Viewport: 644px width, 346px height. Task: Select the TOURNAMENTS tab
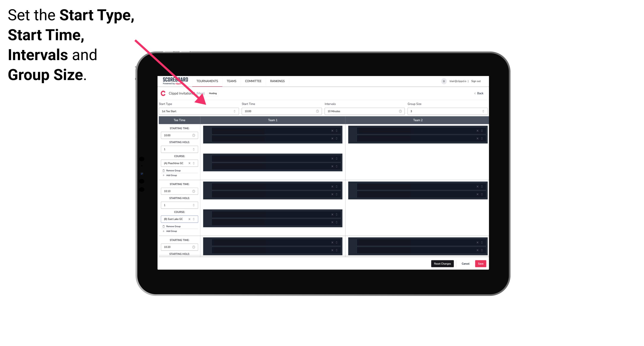click(x=207, y=81)
